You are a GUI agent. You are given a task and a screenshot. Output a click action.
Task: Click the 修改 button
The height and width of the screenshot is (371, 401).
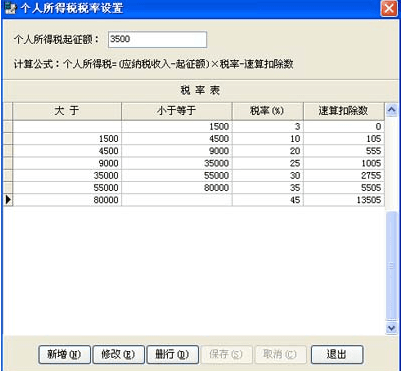pos(119,354)
